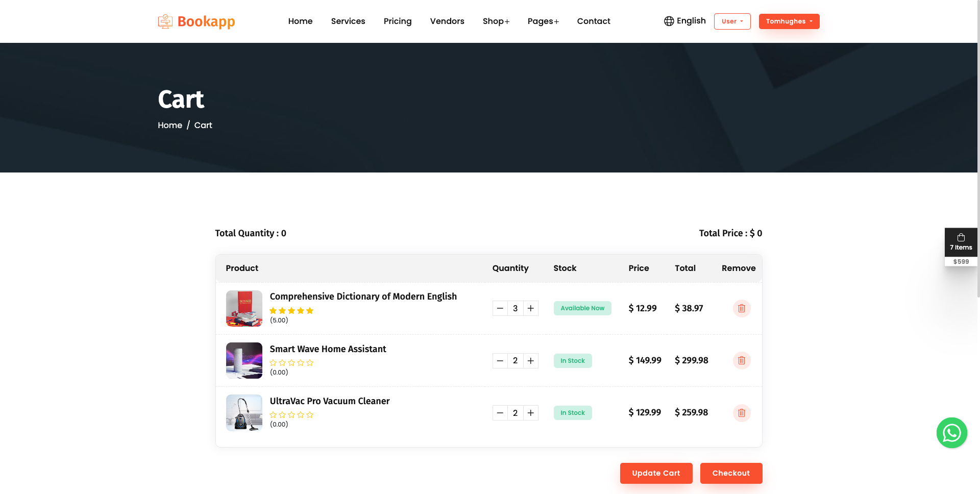Screen dimensions: 980x494
Task: Open the WhatsApp chat icon
Action: click(x=951, y=432)
